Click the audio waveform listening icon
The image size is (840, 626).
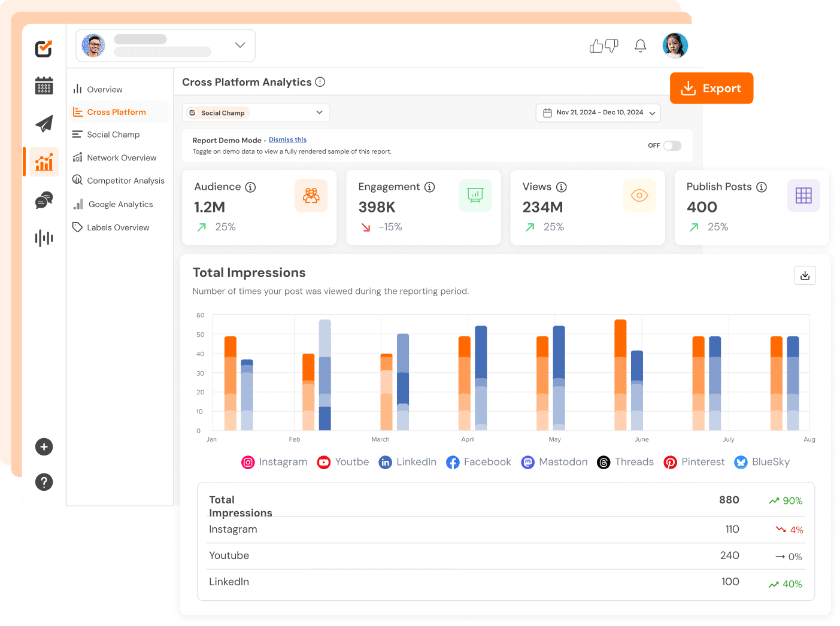pos(44,238)
